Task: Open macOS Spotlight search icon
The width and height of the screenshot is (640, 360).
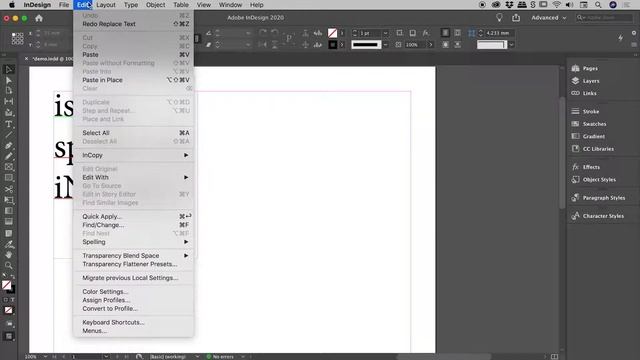Action: pyautogui.click(x=598, y=5)
